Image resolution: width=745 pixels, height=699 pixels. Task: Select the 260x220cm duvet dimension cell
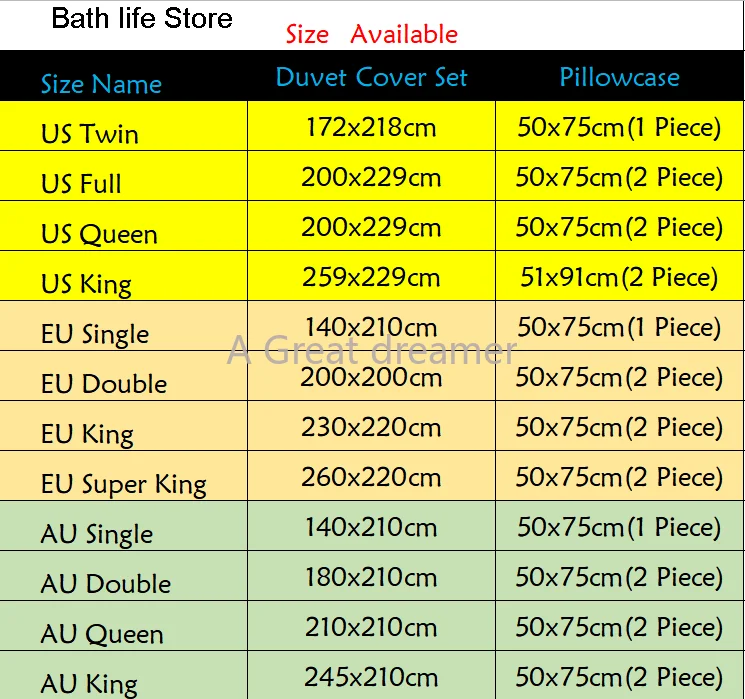click(371, 477)
